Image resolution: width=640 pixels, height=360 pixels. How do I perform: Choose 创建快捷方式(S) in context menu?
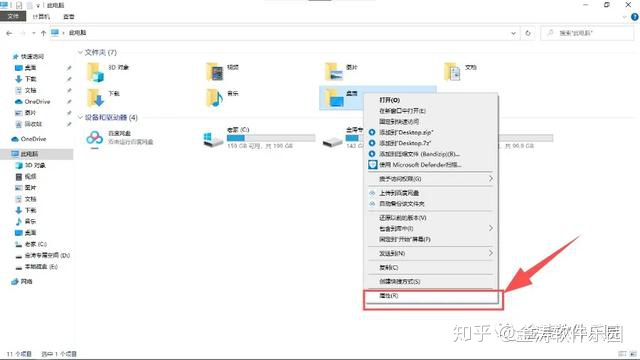tap(431, 282)
